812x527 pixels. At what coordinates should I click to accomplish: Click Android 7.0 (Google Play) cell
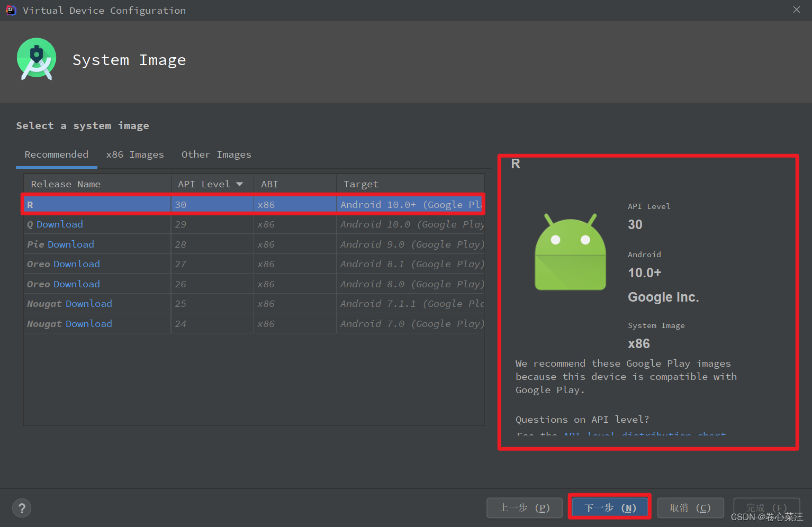[410, 324]
